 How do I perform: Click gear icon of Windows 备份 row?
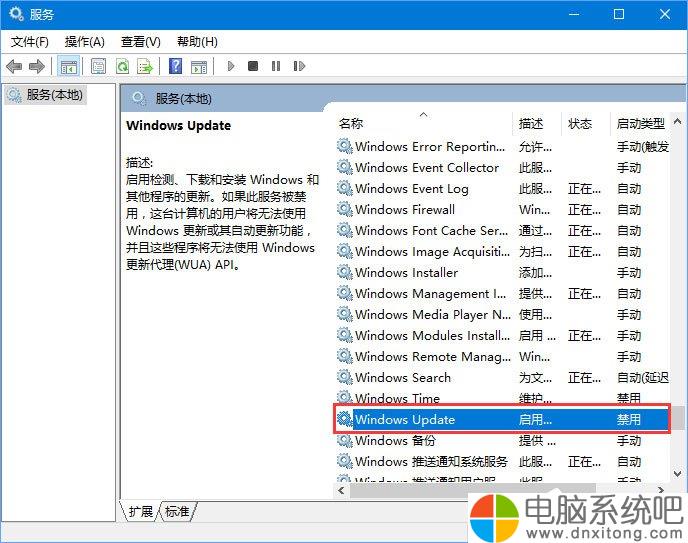click(x=345, y=440)
